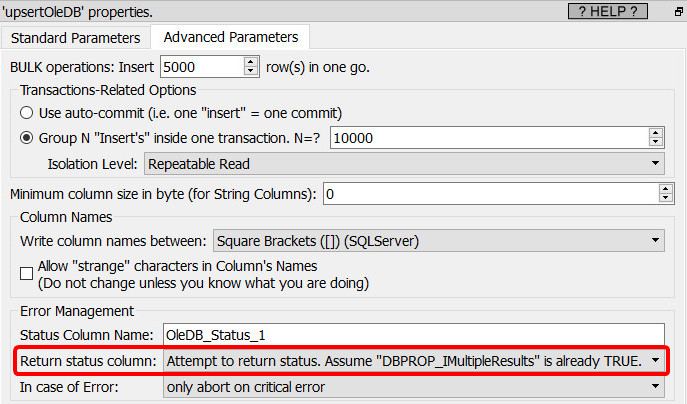Expand the Return status column dropdown
Screen dimensions: 687x404
[x=414, y=361]
